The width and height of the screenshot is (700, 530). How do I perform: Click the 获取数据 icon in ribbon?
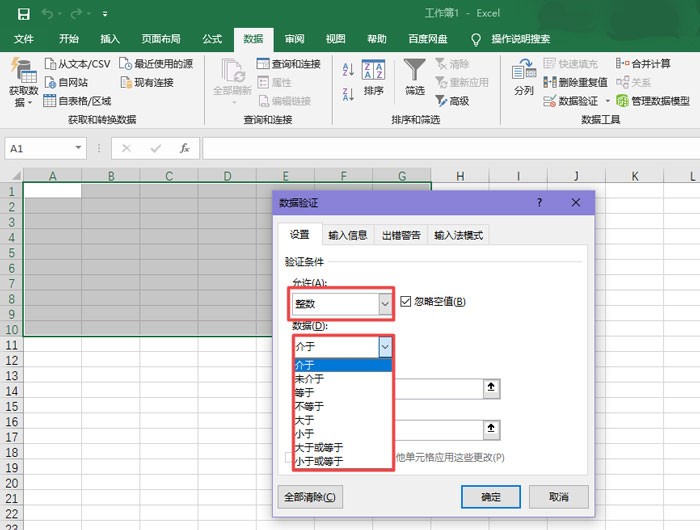[22, 72]
